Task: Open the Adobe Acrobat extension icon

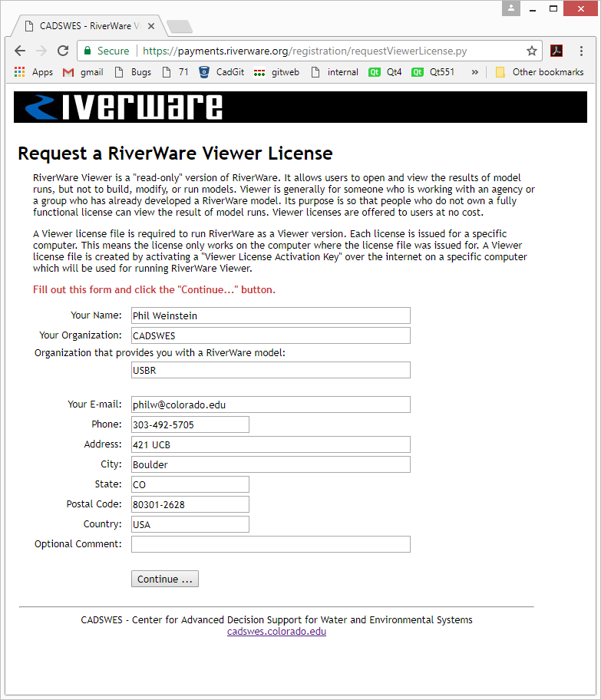Action: pyautogui.click(x=556, y=51)
